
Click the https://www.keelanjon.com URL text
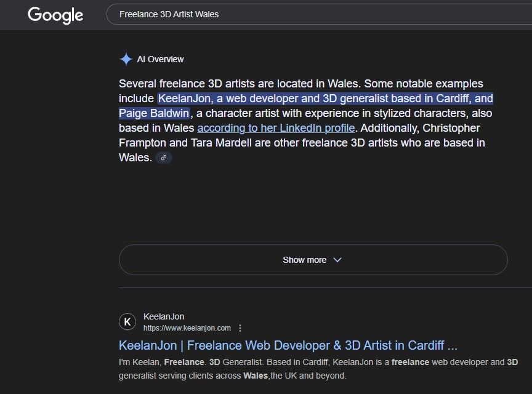click(187, 328)
